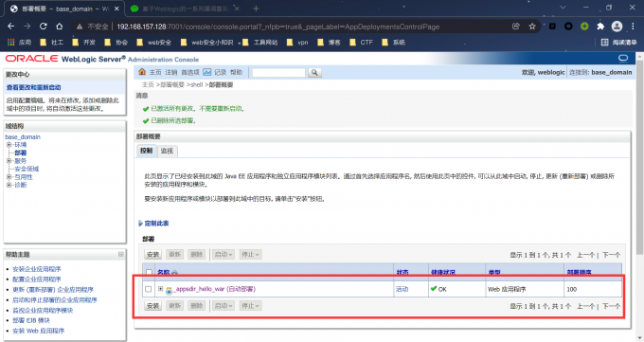
Task: Tick the checkbox for _appsdir_hello_war row
Action: (149, 289)
